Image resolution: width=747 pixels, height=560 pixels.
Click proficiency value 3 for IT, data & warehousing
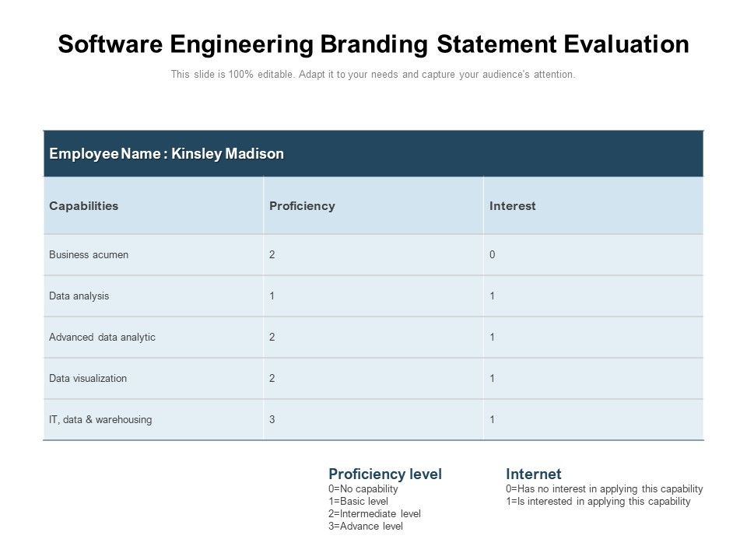272,419
